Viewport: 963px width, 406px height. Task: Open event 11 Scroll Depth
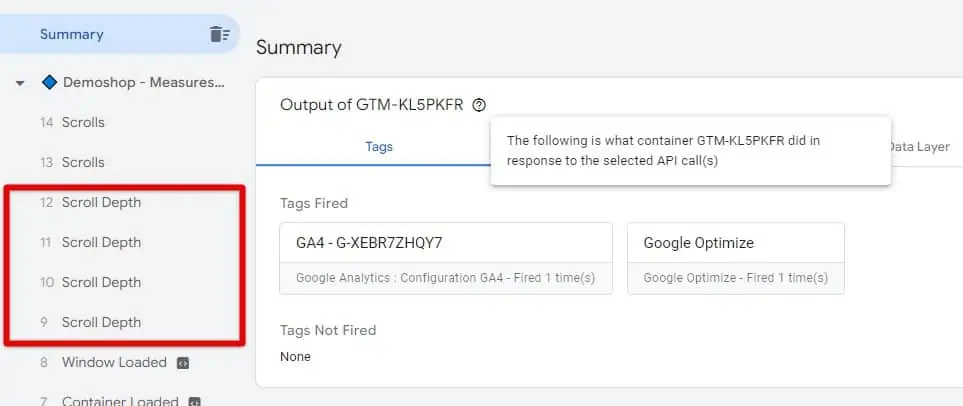click(x=101, y=242)
